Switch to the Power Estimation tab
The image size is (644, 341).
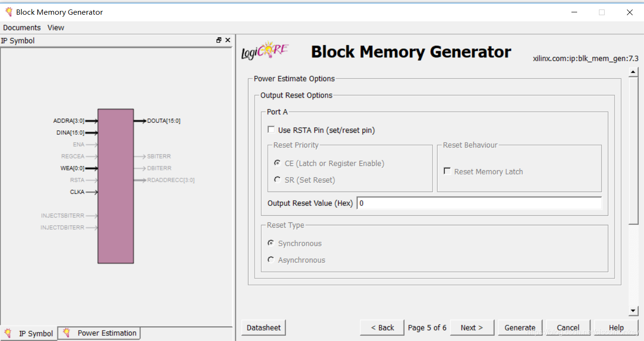(x=99, y=333)
